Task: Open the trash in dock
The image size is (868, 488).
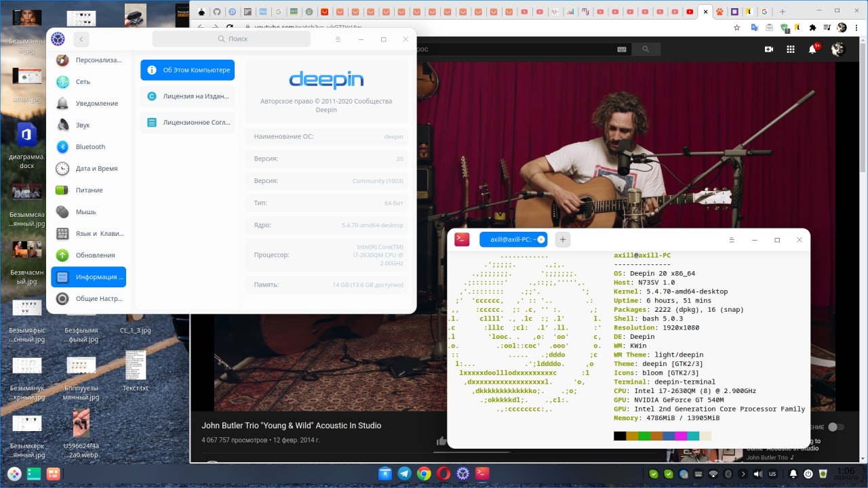Action: click(x=825, y=474)
